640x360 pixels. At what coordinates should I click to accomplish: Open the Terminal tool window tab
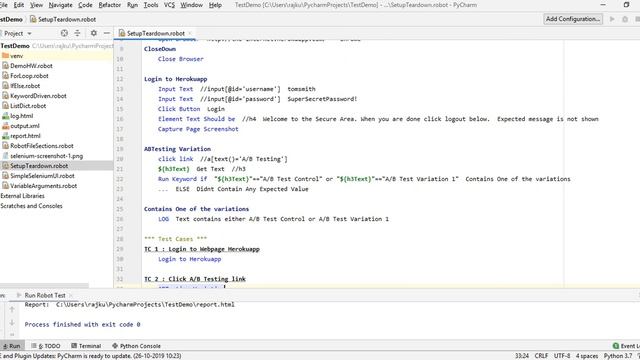pyautogui.click(x=86, y=346)
